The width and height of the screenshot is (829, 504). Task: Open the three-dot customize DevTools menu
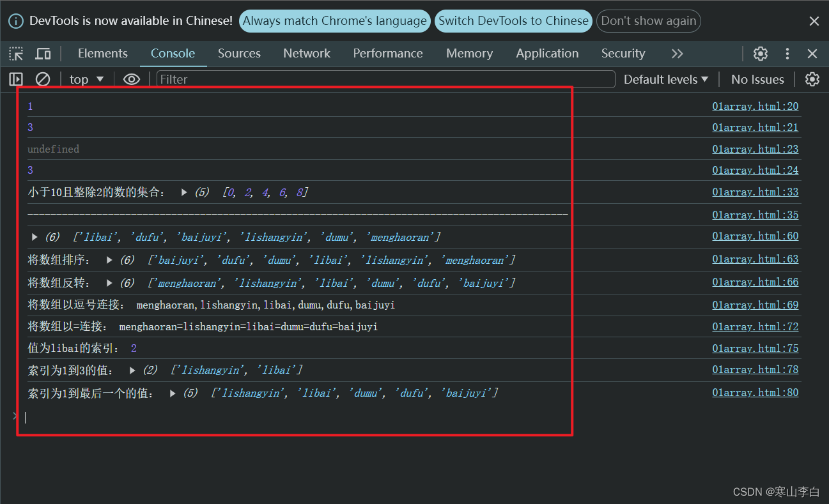[x=787, y=54]
